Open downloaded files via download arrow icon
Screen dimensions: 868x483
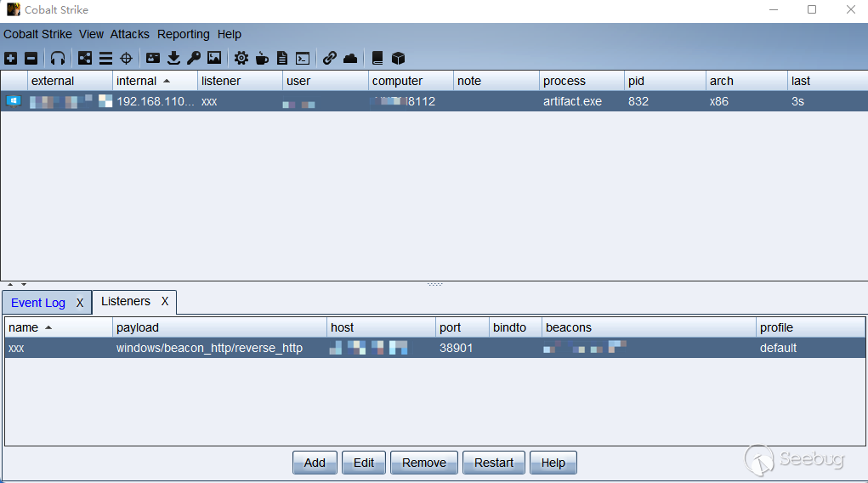coord(173,59)
